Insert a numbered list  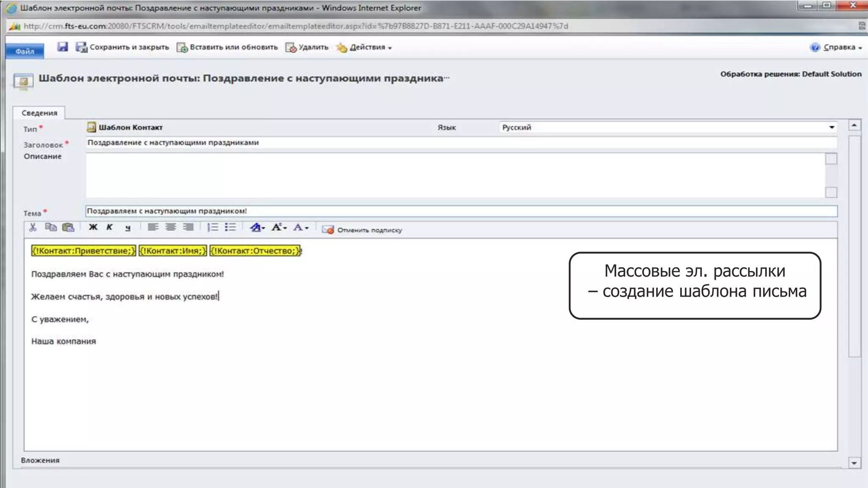[x=212, y=227]
